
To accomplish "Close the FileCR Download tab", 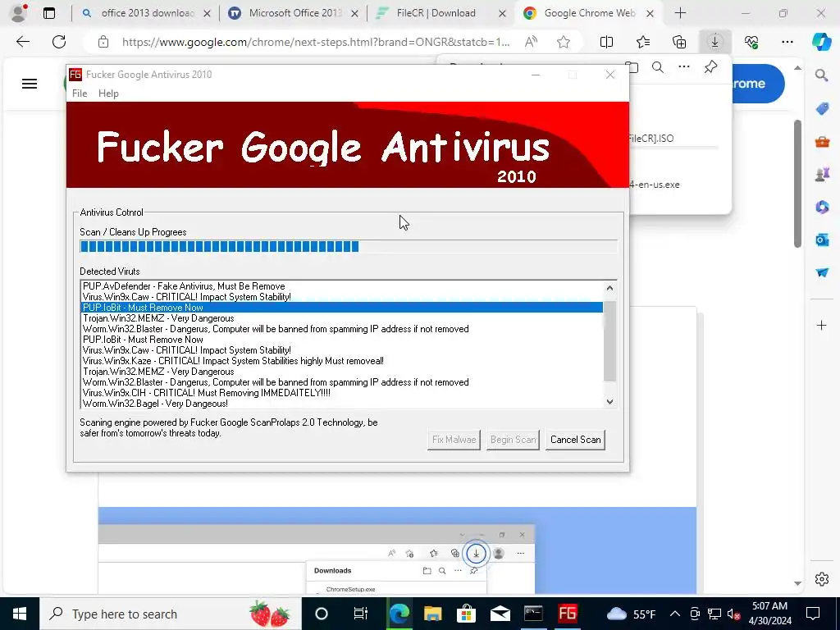I will 502,14.
